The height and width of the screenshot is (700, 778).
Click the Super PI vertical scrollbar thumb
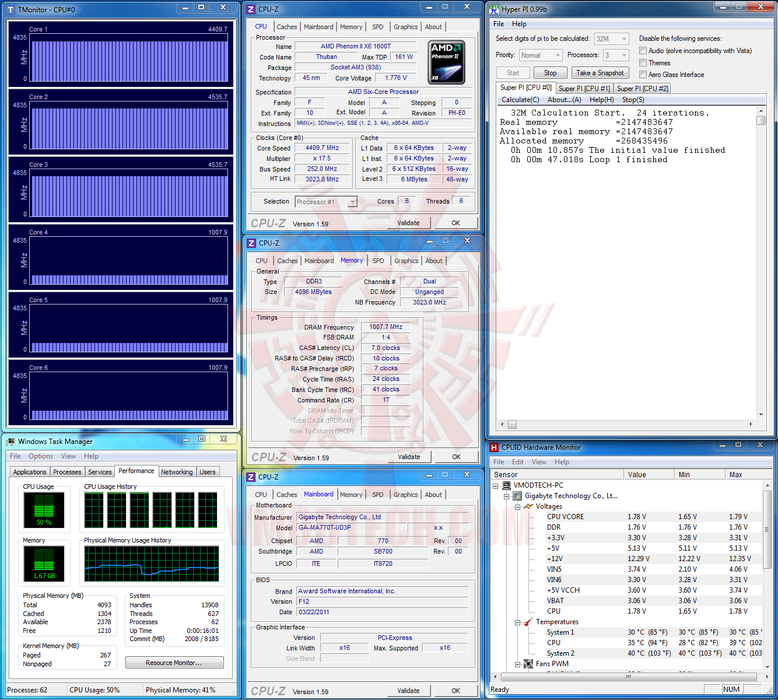(x=761, y=120)
